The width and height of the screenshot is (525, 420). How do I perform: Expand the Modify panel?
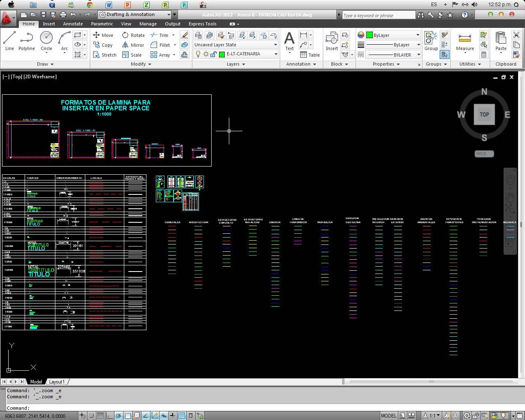click(x=141, y=64)
